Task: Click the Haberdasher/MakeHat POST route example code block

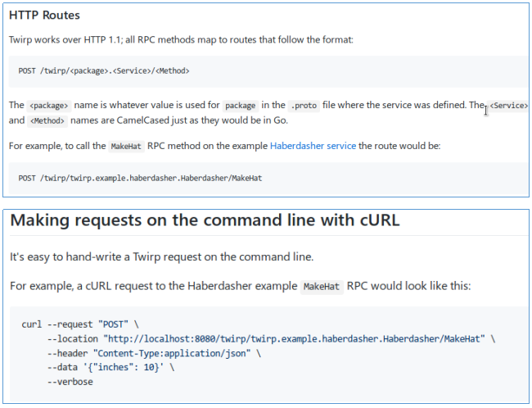Action: pos(141,177)
